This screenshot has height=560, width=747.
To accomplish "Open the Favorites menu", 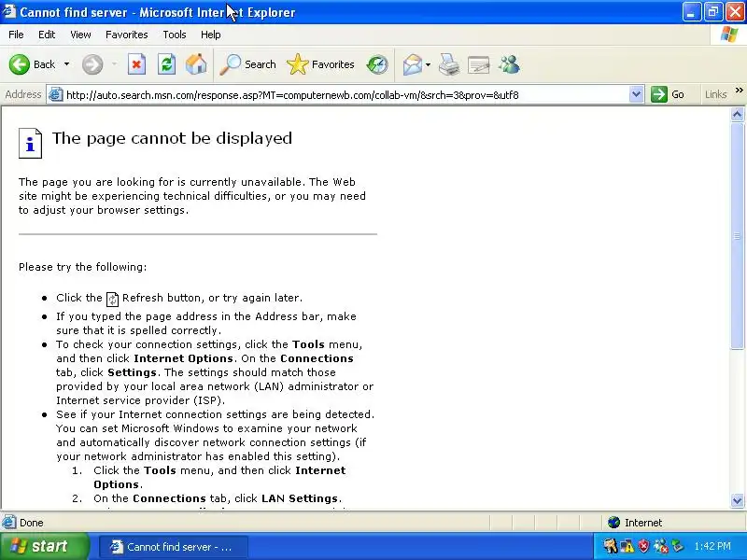I will pos(127,35).
